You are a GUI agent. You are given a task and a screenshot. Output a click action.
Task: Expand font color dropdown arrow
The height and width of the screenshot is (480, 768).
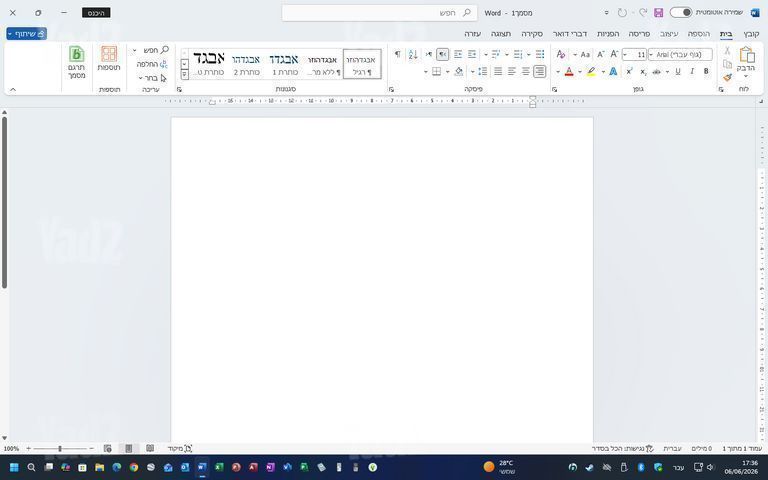pyautogui.click(x=558, y=72)
